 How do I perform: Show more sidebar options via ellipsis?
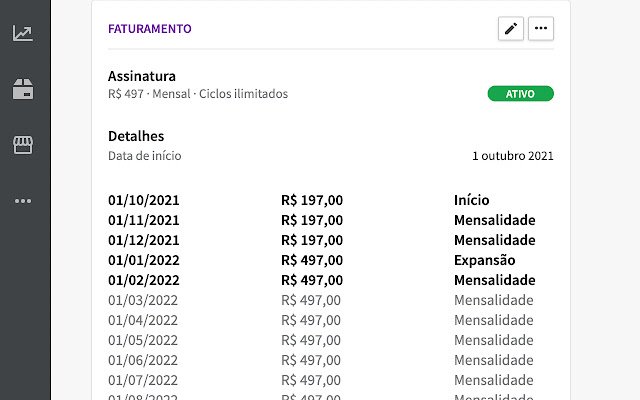click(23, 201)
